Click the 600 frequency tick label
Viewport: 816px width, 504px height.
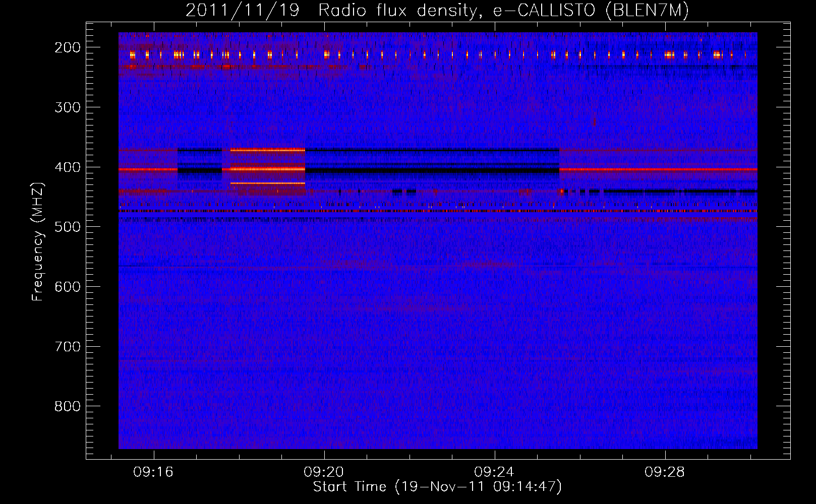click(x=68, y=287)
